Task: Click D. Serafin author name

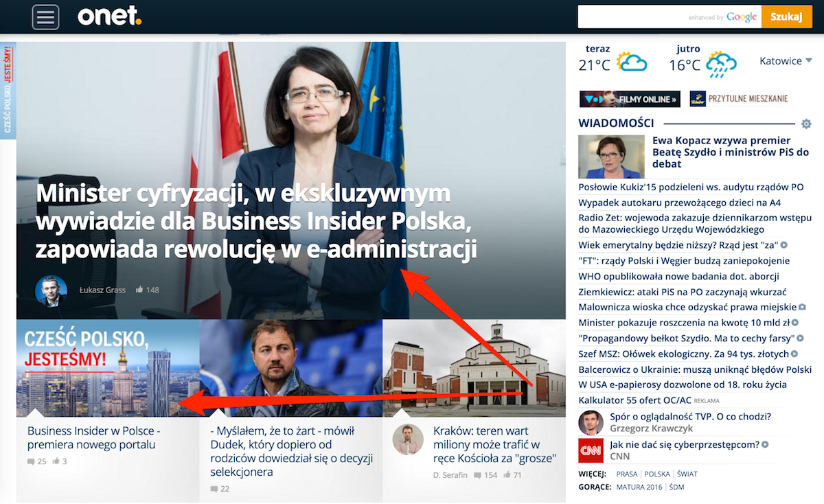Action: [x=450, y=475]
